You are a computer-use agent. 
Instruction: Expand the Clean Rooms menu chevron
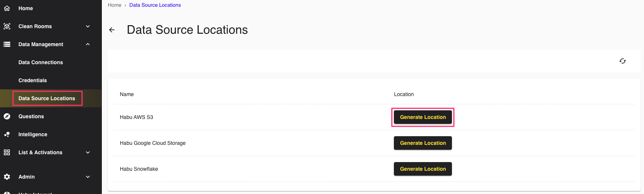tap(88, 26)
